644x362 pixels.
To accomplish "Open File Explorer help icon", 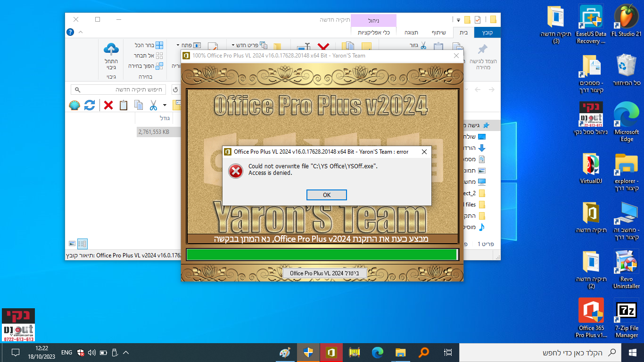I will tap(70, 33).
